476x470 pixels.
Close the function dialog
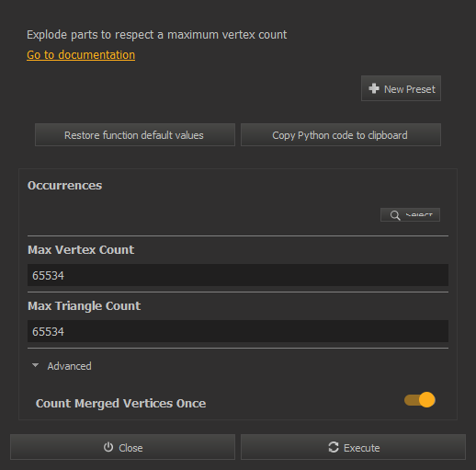pos(122,447)
